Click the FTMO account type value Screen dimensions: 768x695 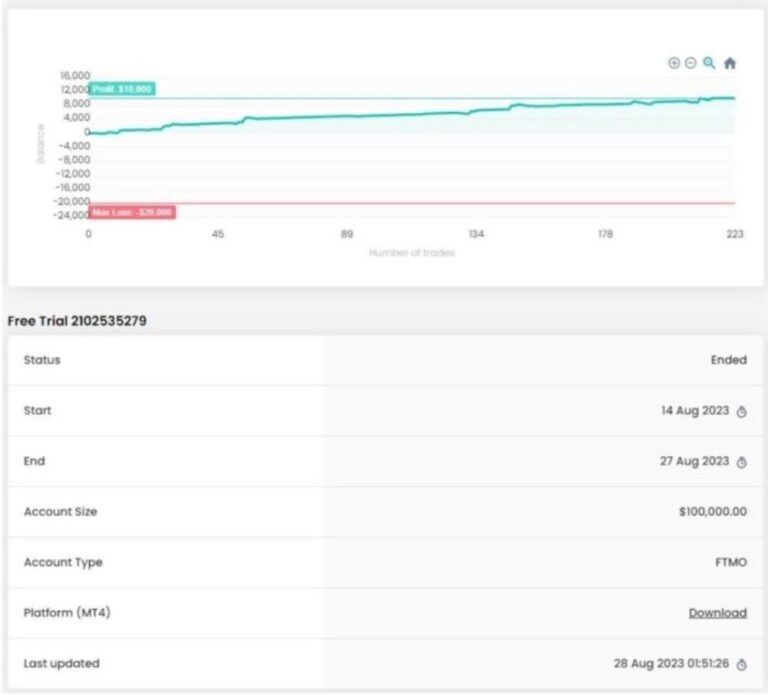coord(730,563)
